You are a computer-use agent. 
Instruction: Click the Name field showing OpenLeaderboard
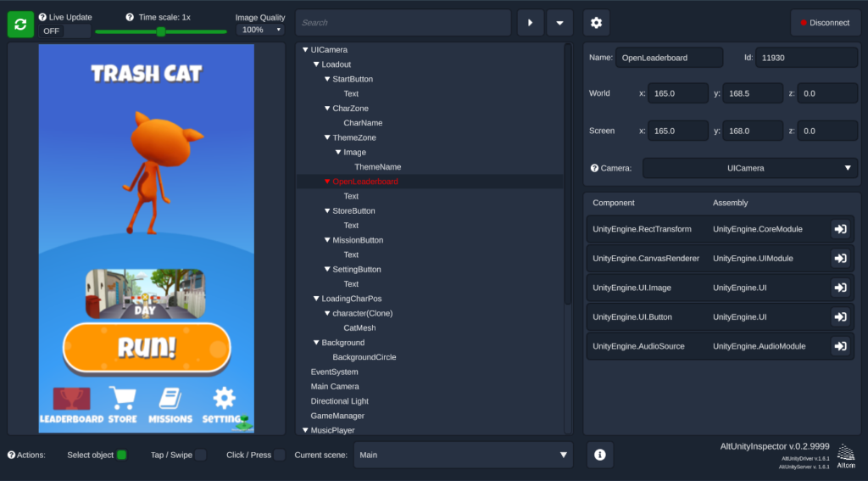click(670, 58)
